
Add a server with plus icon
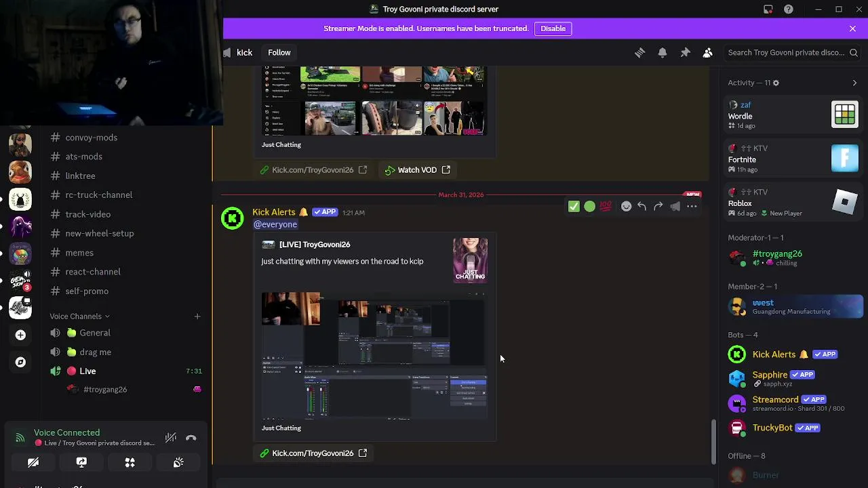pyautogui.click(x=20, y=335)
